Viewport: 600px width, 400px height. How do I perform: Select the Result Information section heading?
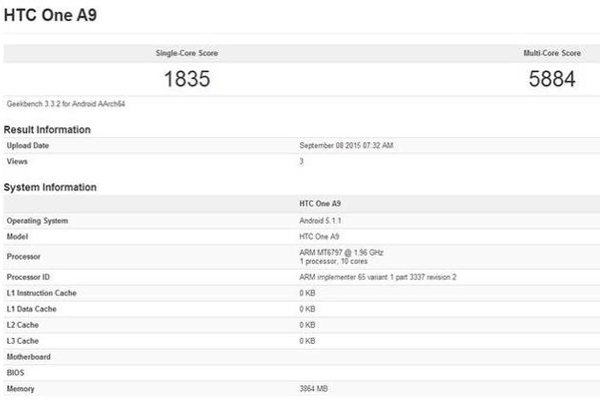(x=47, y=130)
